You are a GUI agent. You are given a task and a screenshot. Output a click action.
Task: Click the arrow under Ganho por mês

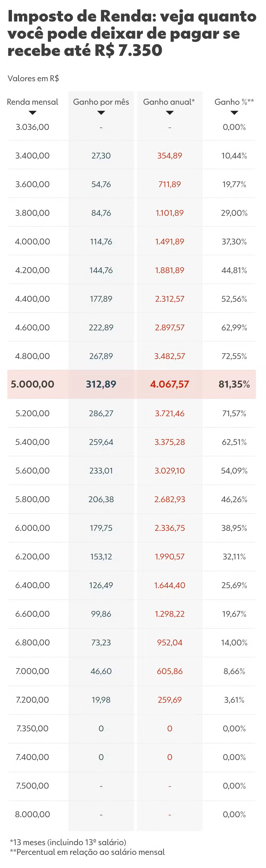point(101,113)
